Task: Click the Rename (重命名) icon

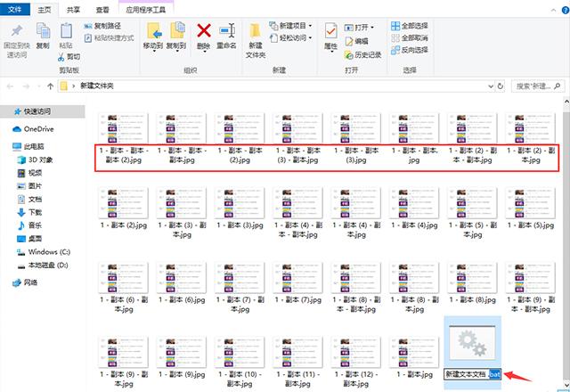Action: point(227,31)
